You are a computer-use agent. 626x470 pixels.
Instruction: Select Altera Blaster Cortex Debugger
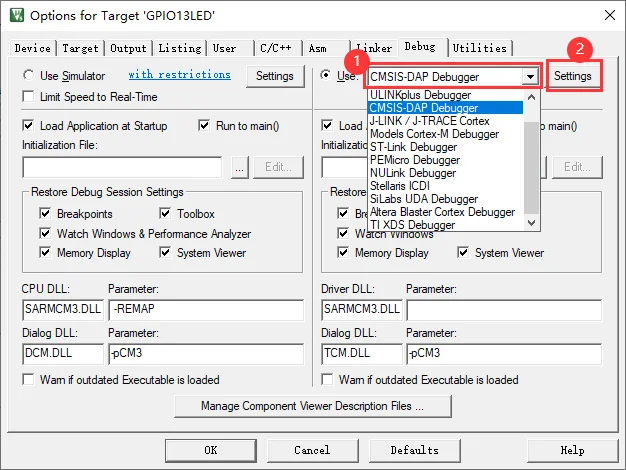pos(446,212)
